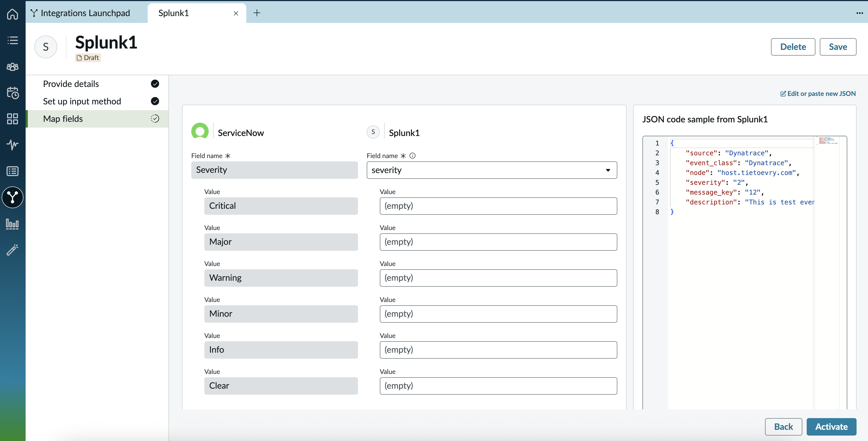Click the Splunk1 S icon in mapping panel
Image resolution: width=868 pixels, height=441 pixels.
(373, 132)
